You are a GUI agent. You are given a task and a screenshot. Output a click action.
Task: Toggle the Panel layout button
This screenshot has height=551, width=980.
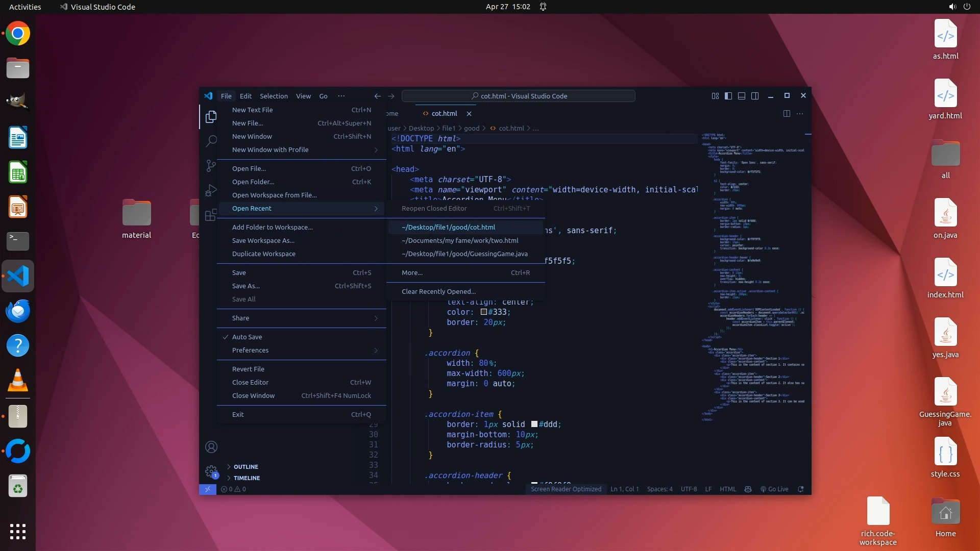pyautogui.click(x=742, y=96)
